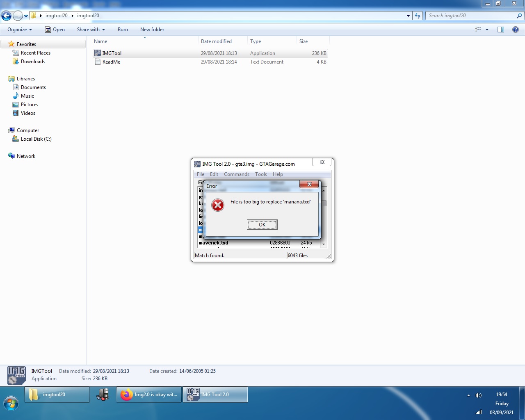Image resolution: width=525 pixels, height=420 pixels.
Task: Click '6043 files' in IMG Tool status bar
Action: 298,256
